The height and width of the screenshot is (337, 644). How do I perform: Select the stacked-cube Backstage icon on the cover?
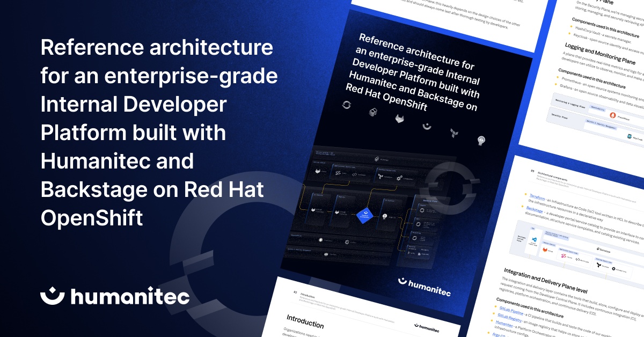pyautogui.click(x=373, y=112)
